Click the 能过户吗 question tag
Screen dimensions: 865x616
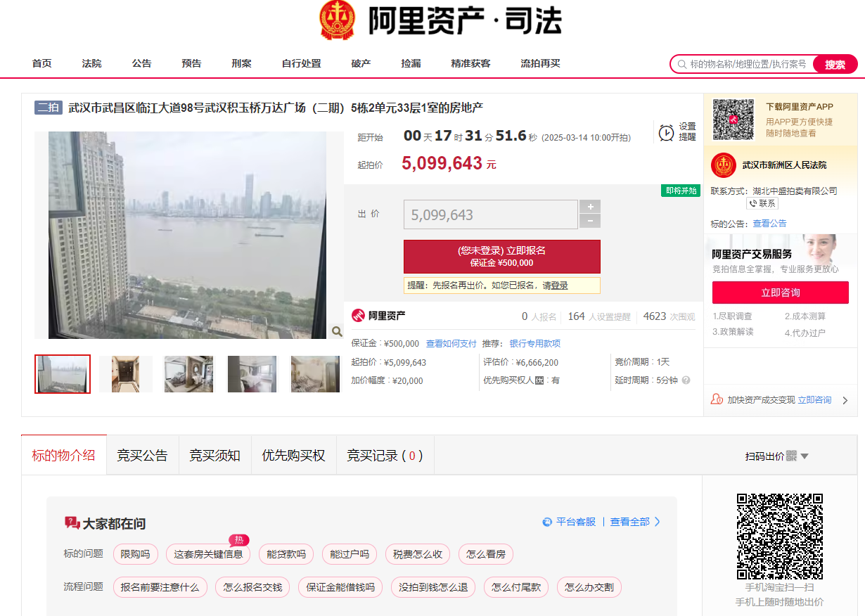[x=350, y=554]
